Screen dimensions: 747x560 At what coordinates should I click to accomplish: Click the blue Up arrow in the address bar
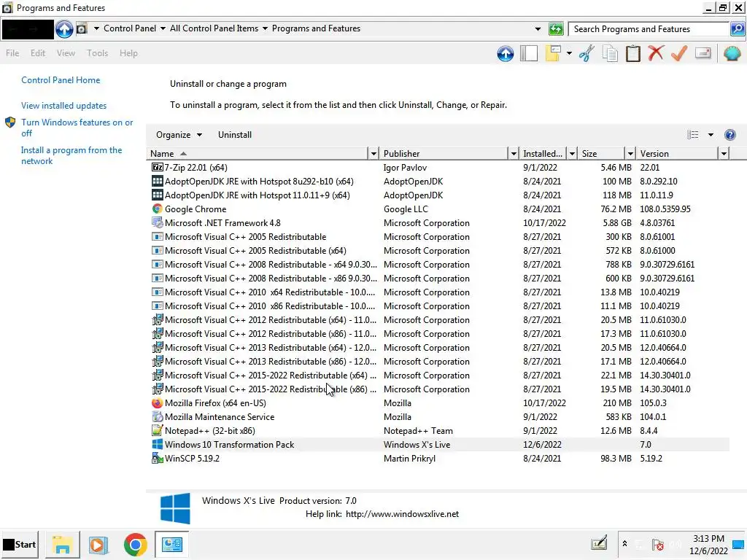click(x=64, y=29)
